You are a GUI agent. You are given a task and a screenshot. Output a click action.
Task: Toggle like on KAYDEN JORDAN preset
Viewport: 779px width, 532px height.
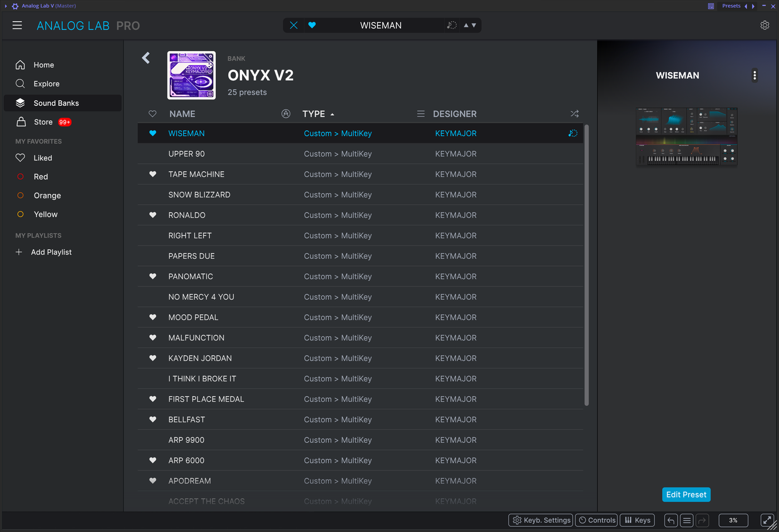coord(152,358)
